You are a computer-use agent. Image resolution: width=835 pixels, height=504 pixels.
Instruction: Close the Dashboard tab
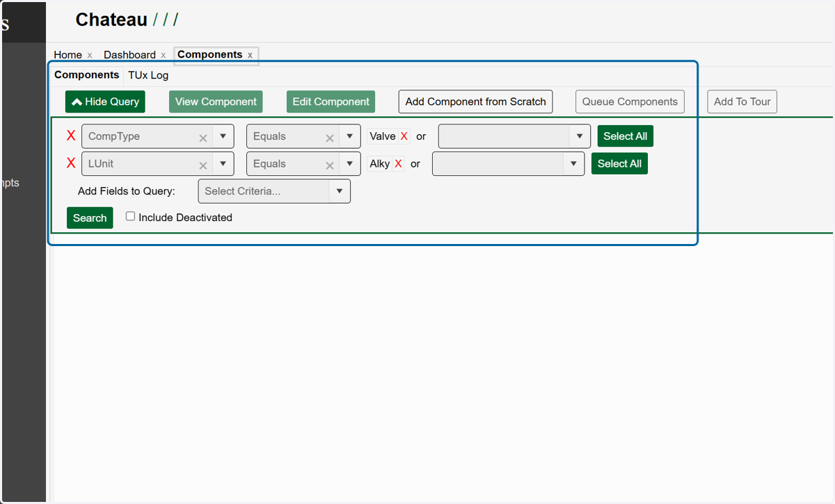(x=164, y=55)
